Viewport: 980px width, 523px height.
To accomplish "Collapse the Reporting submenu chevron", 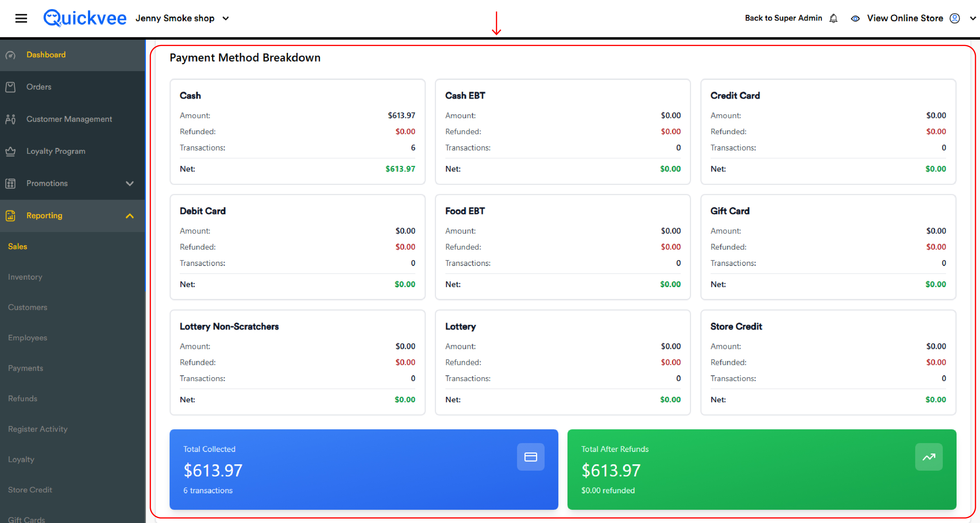I will tap(130, 216).
